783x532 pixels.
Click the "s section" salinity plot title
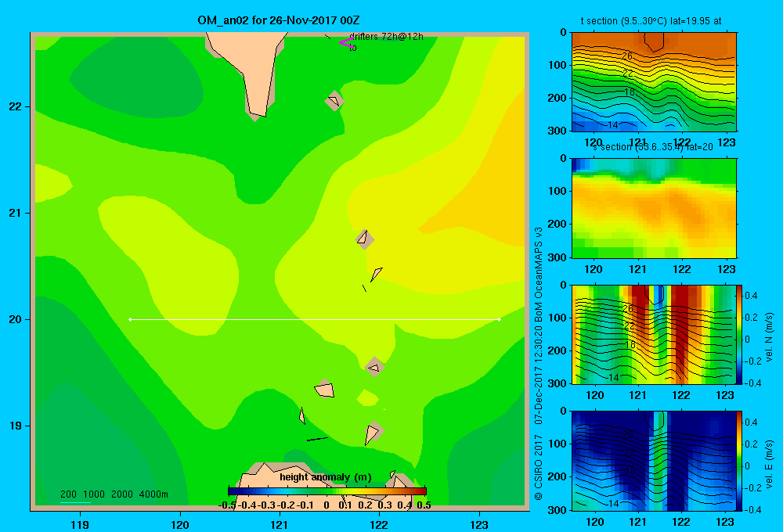coord(652,147)
